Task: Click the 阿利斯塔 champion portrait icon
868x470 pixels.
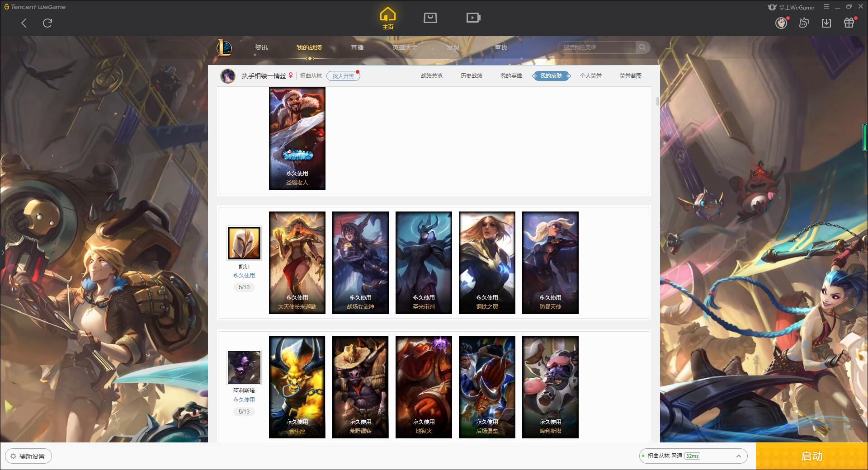Action: coord(244,367)
